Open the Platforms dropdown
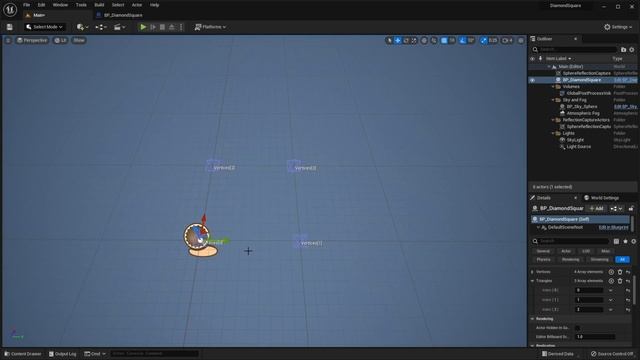Viewport: 640px width, 360px height. point(210,27)
